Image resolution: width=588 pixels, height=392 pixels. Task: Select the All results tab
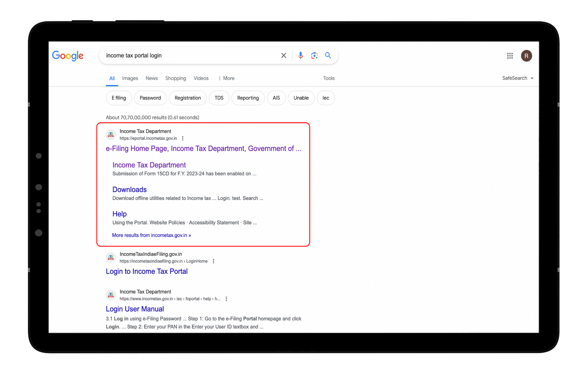(112, 78)
